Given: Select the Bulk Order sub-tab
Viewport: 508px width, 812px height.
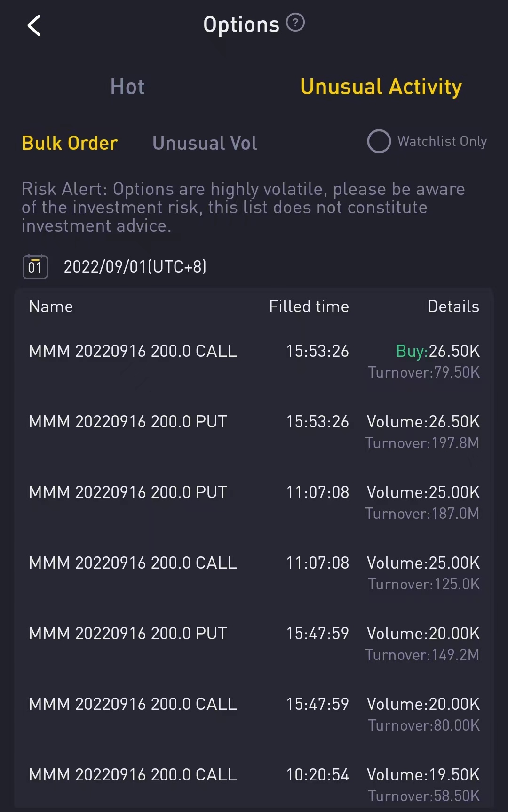Looking at the screenshot, I should 70,143.
